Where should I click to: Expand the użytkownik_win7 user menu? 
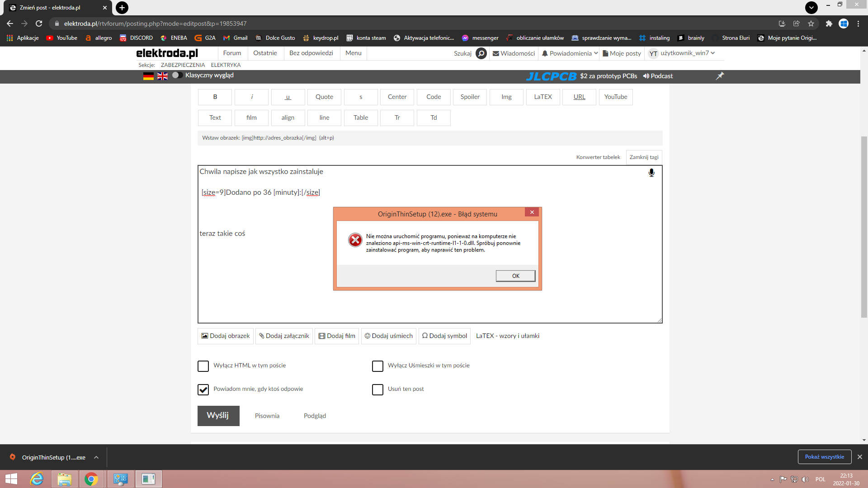682,53
